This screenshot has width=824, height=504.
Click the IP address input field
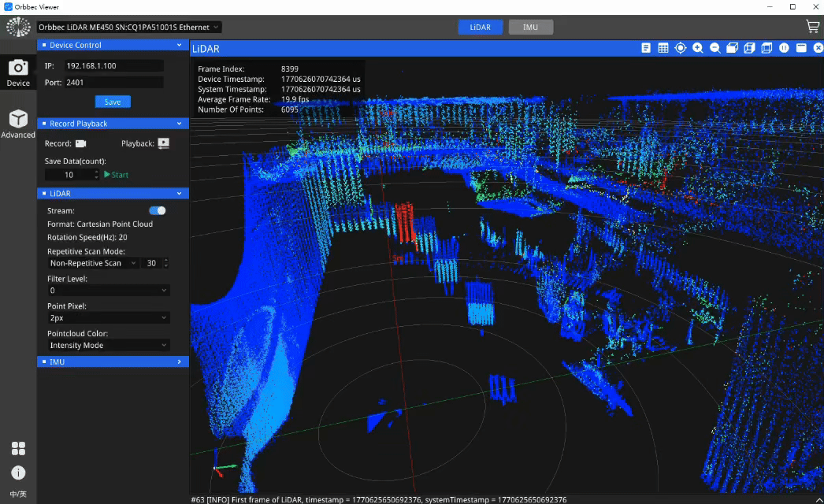113,65
